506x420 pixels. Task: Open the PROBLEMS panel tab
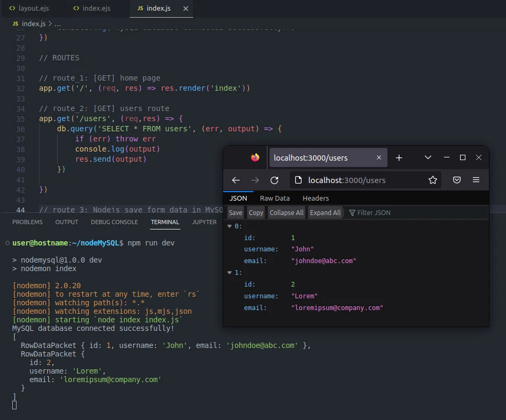click(27, 222)
